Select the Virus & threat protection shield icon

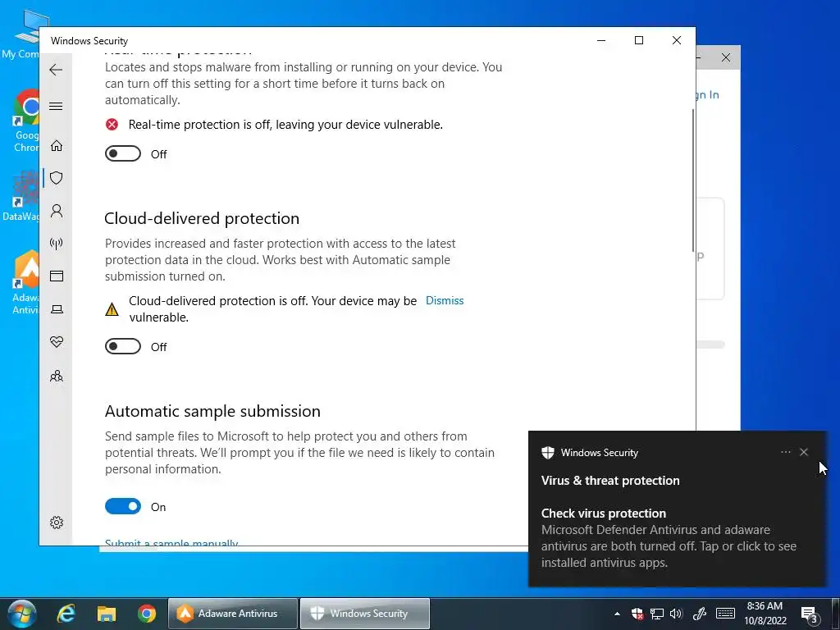[57, 178]
